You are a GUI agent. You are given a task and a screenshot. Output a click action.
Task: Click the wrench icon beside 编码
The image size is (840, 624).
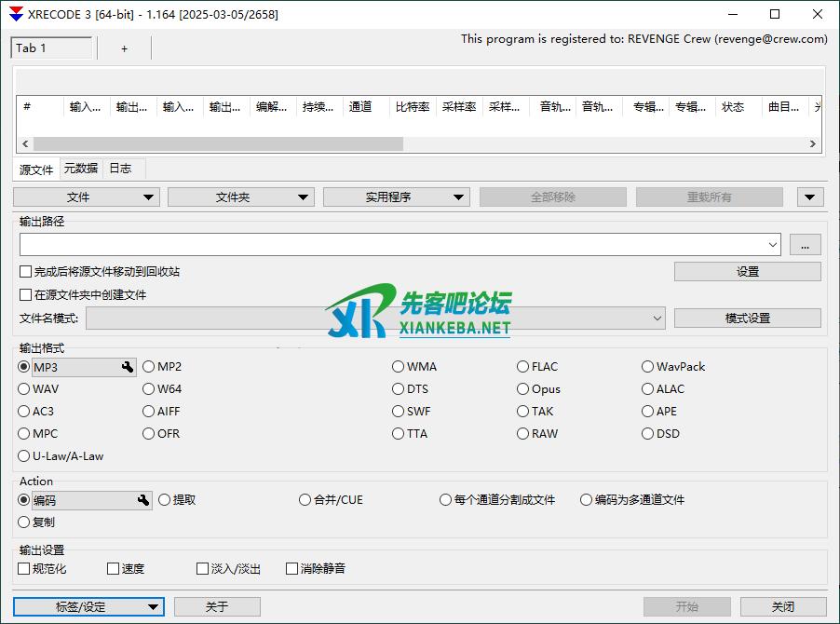(143, 501)
